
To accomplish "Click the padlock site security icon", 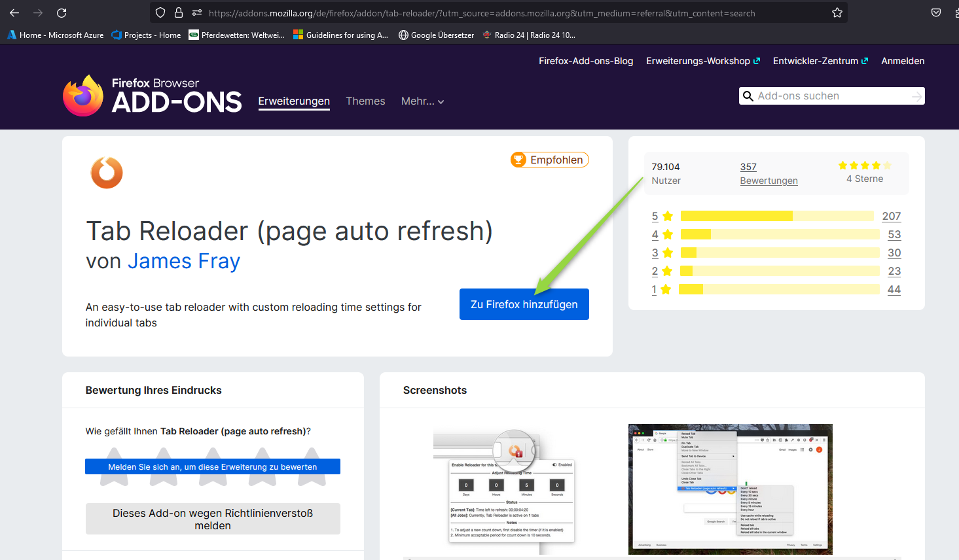I will click(179, 13).
